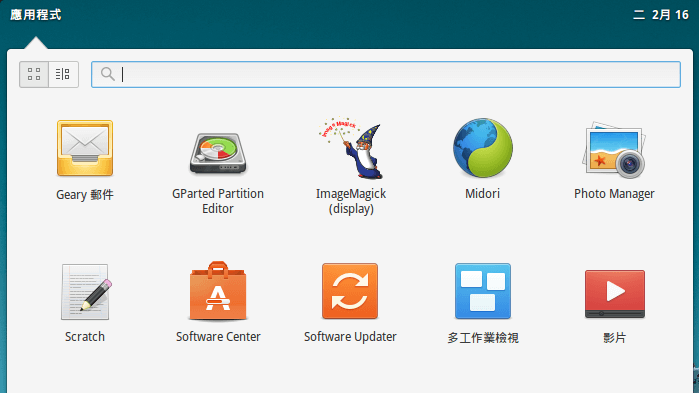
Task: Open the Scratch text editor icon
Action: pyautogui.click(x=86, y=291)
